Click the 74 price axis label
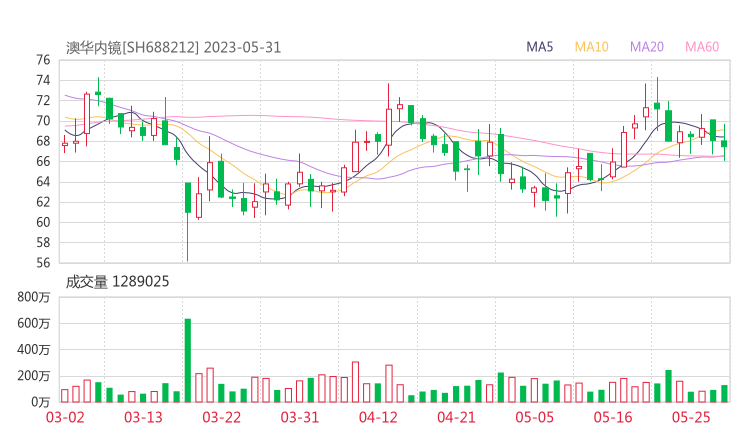The width and height of the screenshot is (740, 440). [x=43, y=60]
